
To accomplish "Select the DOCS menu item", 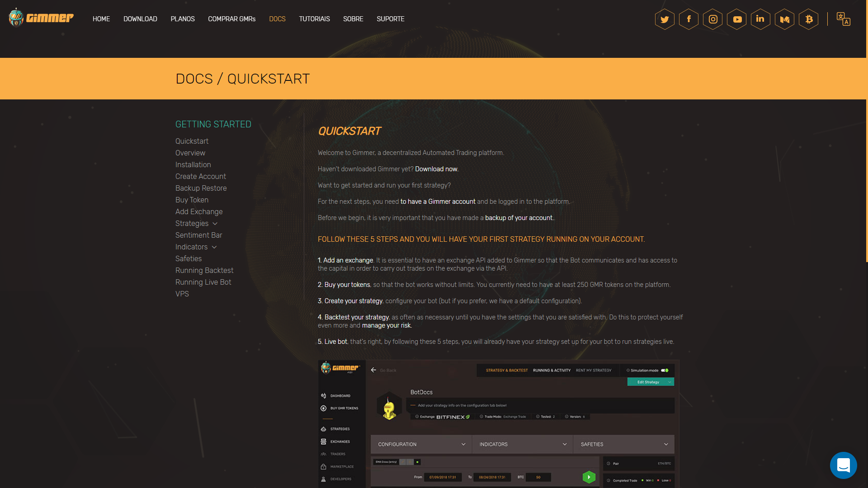I will (x=277, y=19).
